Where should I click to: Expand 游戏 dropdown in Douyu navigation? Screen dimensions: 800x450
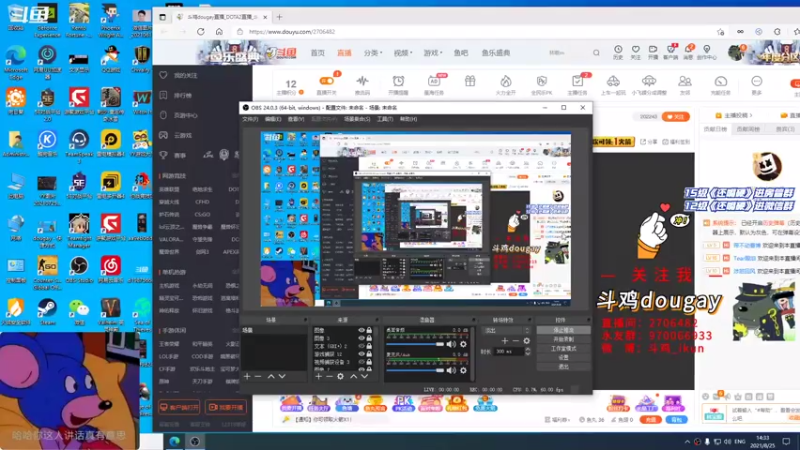pos(433,53)
